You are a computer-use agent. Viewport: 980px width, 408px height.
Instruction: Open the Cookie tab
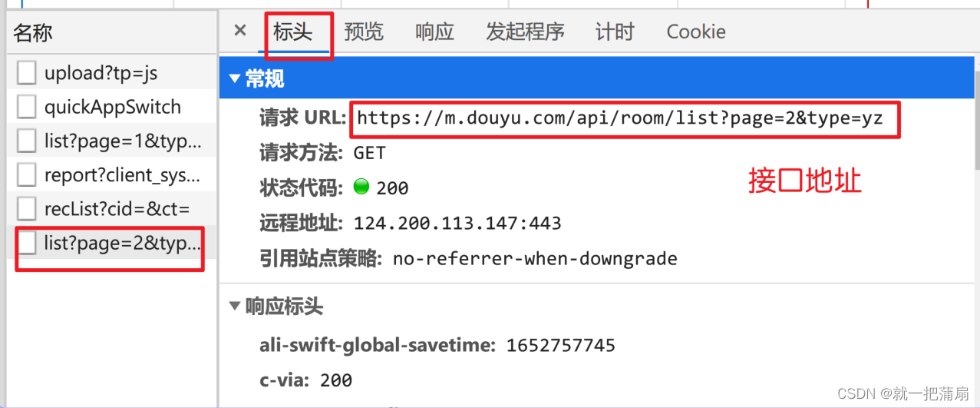coord(696,32)
